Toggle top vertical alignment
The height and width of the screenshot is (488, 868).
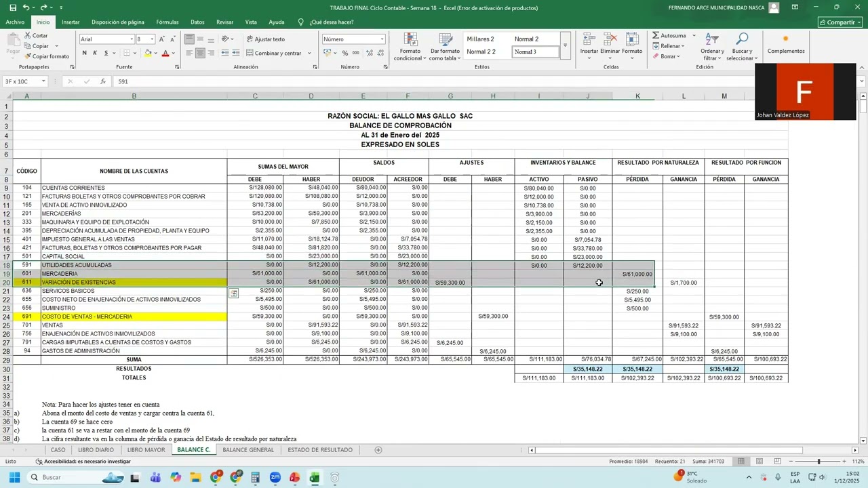click(x=189, y=39)
